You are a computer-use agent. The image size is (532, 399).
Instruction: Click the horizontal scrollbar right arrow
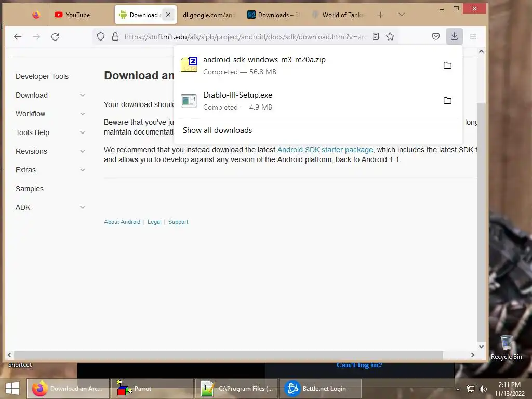pos(473,355)
